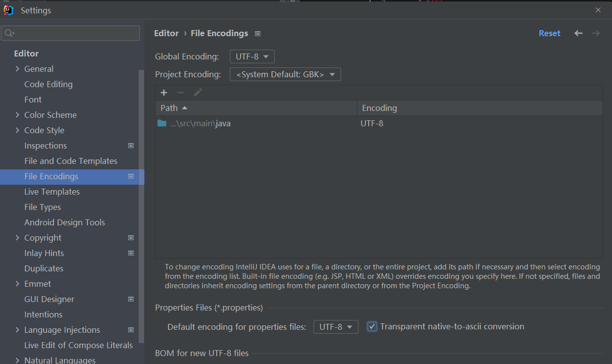
Task: Expand the General settings node
Action: point(17,69)
